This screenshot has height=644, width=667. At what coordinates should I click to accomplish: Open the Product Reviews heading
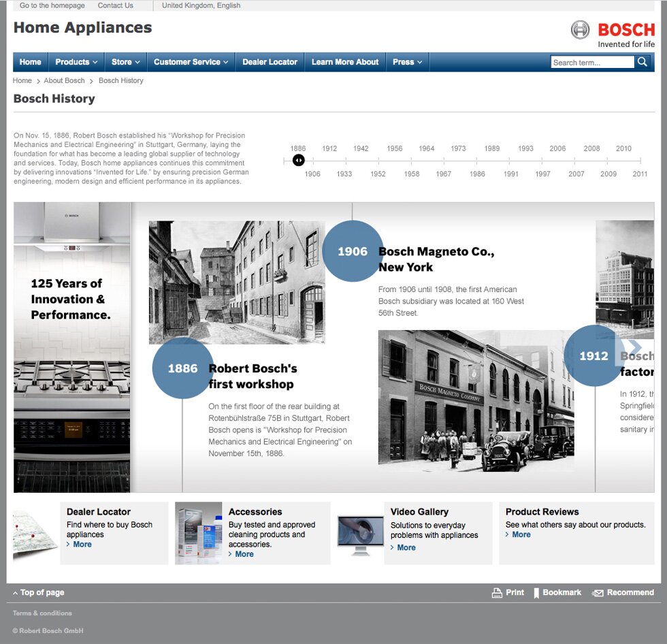[542, 512]
